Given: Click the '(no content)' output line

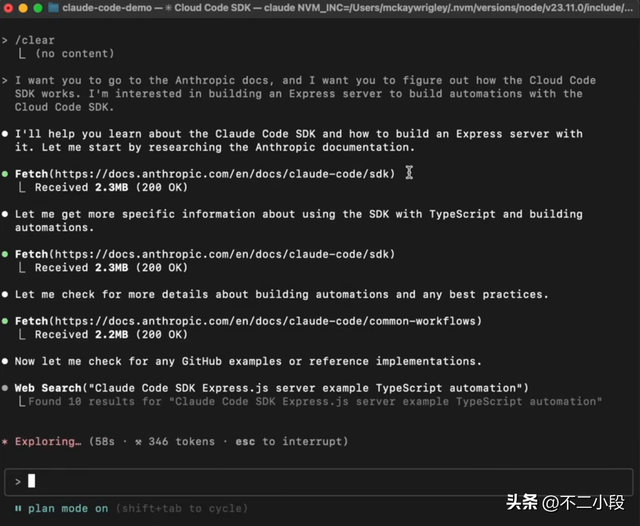Looking at the screenshot, I should point(75,53).
